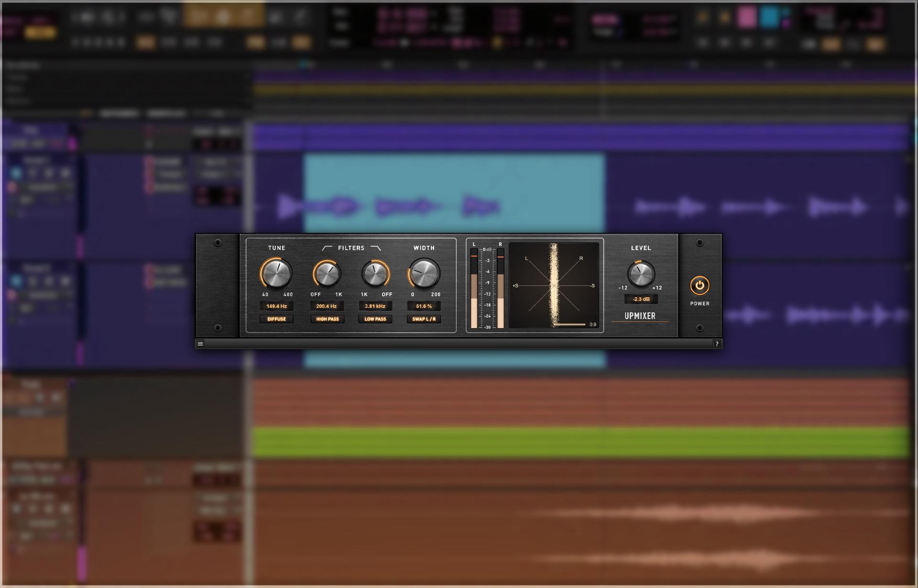Click the LEVEL section label
The height and width of the screenshot is (588, 918).
(x=641, y=248)
